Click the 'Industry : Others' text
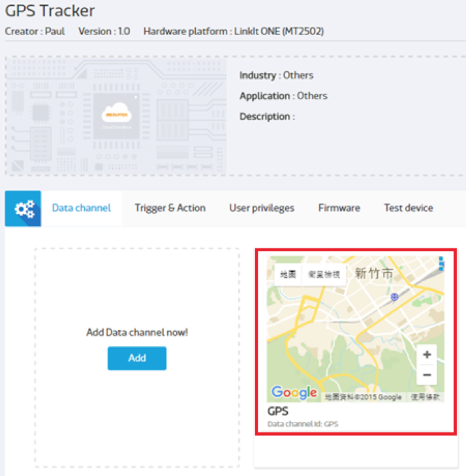 [x=276, y=75]
